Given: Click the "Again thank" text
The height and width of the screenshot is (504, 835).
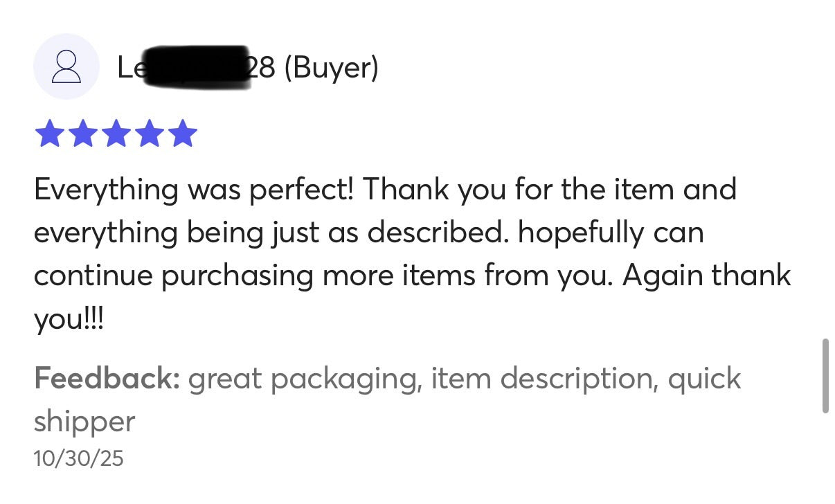Looking at the screenshot, I should click(x=706, y=276).
